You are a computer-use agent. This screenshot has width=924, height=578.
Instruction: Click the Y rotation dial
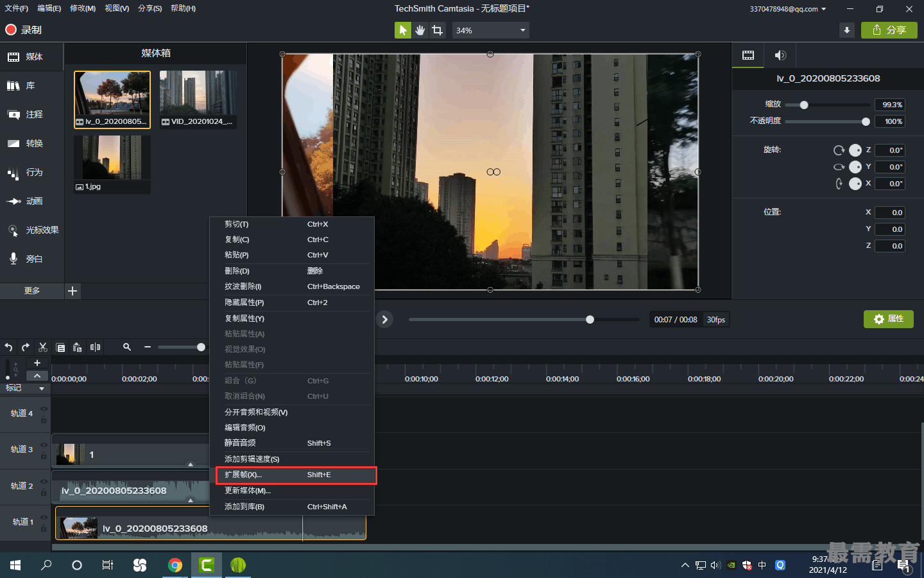[855, 167]
